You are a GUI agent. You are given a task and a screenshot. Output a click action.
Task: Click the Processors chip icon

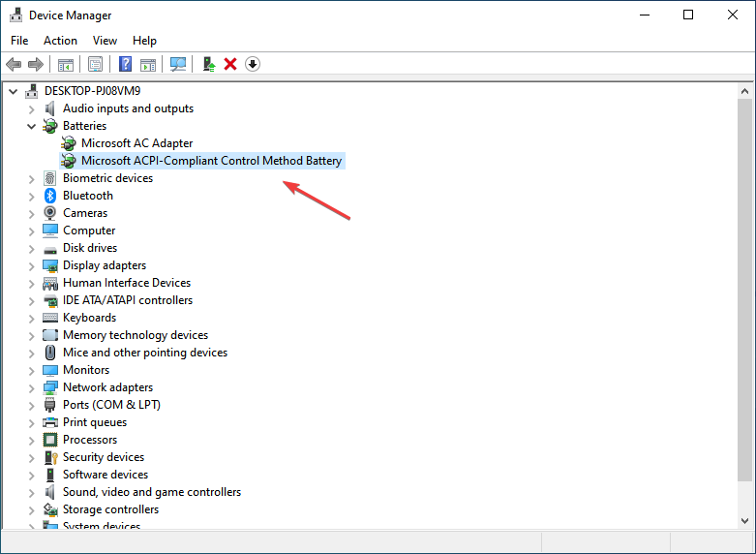click(50, 440)
